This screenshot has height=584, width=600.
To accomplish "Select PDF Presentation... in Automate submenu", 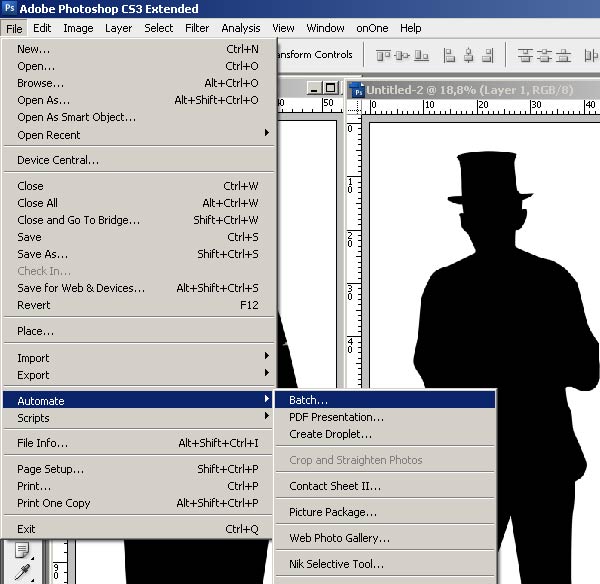I will pyautogui.click(x=385, y=417).
